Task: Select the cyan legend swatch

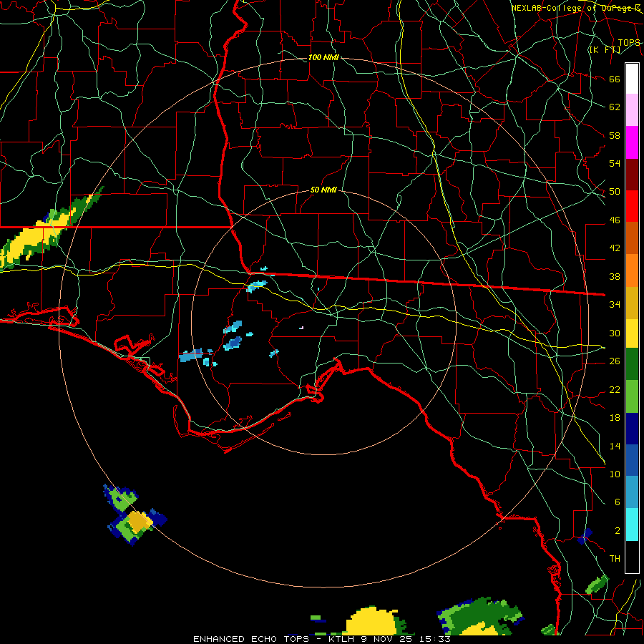Action: click(632, 525)
